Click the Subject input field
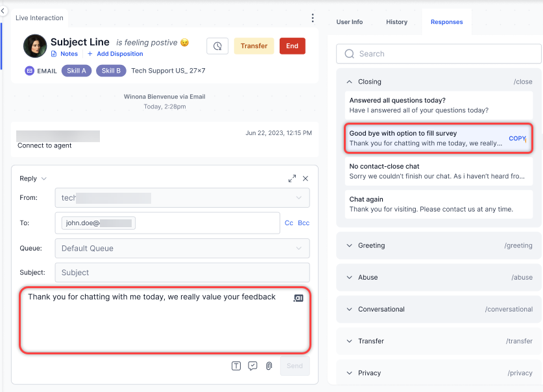Image resolution: width=543 pixels, height=392 pixels. click(182, 273)
